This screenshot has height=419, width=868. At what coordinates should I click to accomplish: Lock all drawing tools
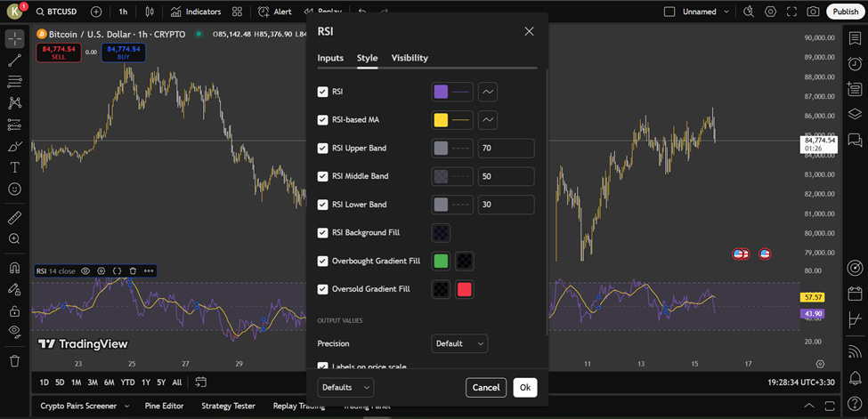coord(15,311)
